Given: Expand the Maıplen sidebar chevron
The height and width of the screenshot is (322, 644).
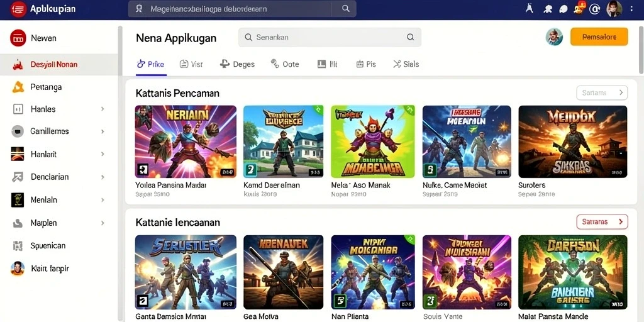Looking at the screenshot, I should pos(103,223).
